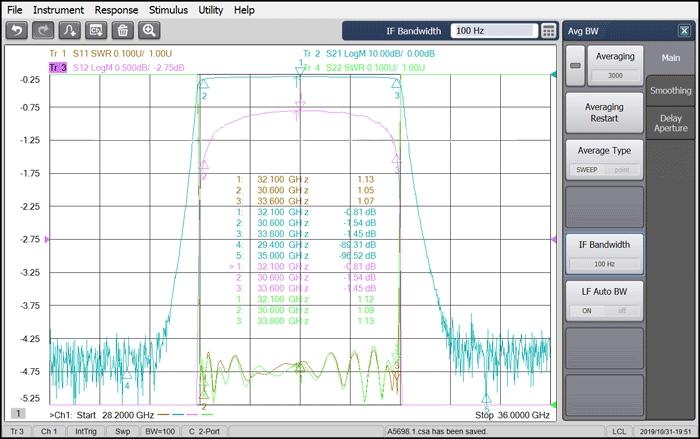
Task: Toggle LF Auto BW ON/off
Action: [604, 301]
